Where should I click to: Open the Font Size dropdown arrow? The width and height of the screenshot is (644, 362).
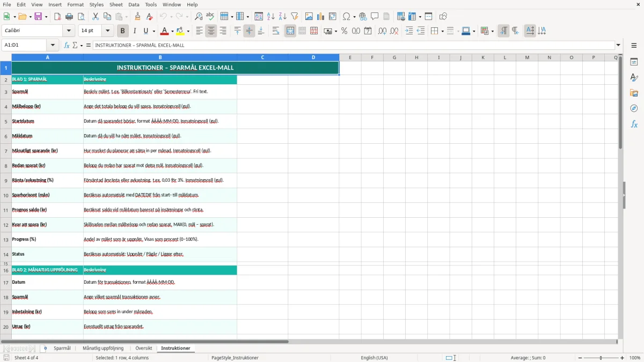tap(107, 31)
